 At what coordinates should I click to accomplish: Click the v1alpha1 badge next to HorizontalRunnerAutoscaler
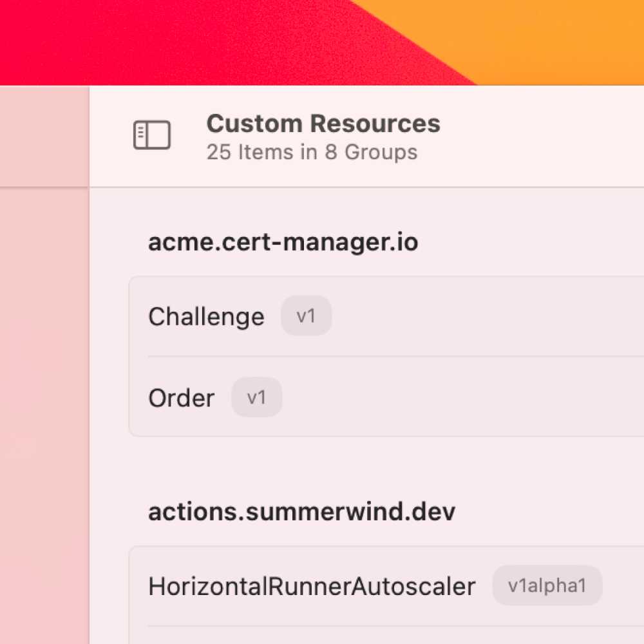pos(547,585)
